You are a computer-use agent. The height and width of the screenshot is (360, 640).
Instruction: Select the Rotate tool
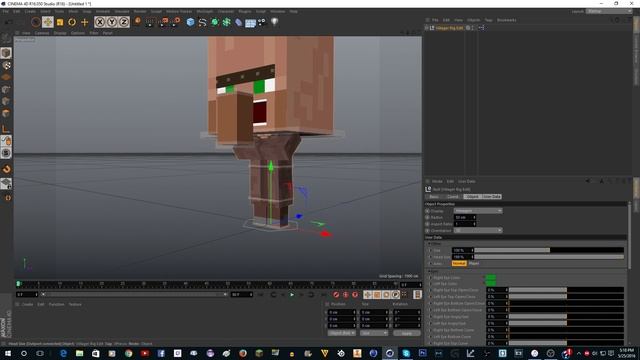(72, 22)
